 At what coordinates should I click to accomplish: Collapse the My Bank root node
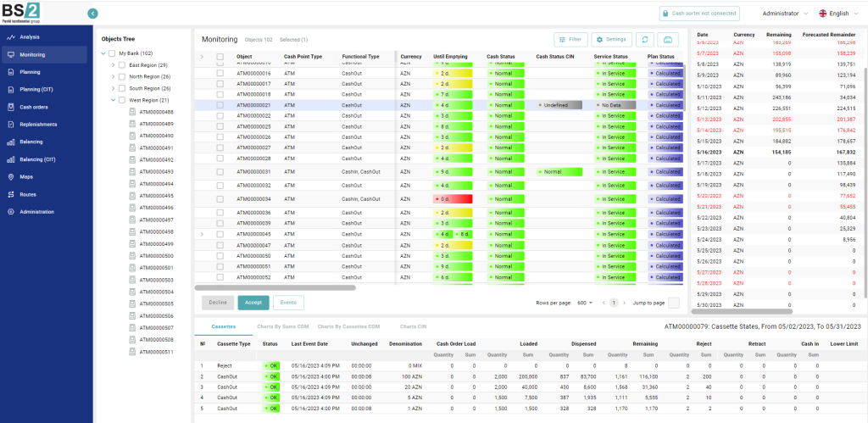pyautogui.click(x=103, y=53)
